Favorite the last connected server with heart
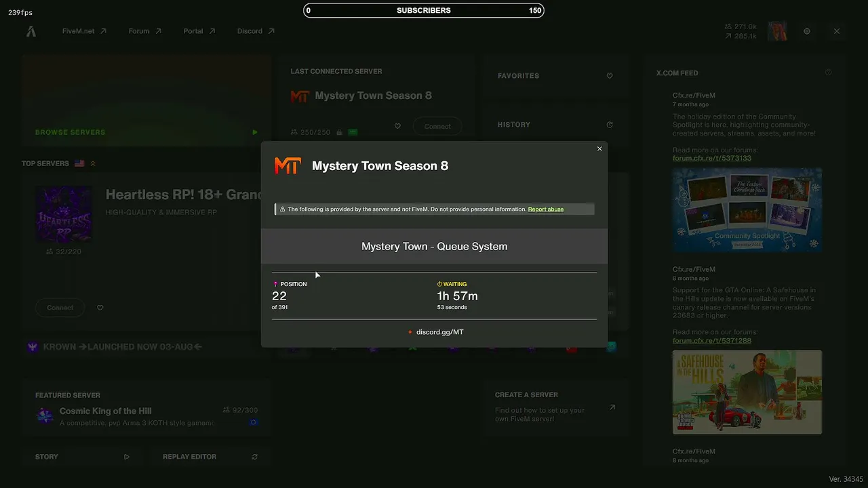The width and height of the screenshot is (868, 488). 397,126
